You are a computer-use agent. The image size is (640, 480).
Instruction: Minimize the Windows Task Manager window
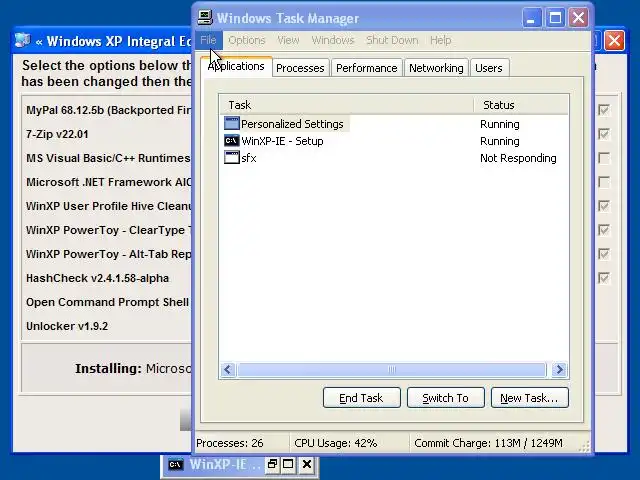pos(531,18)
